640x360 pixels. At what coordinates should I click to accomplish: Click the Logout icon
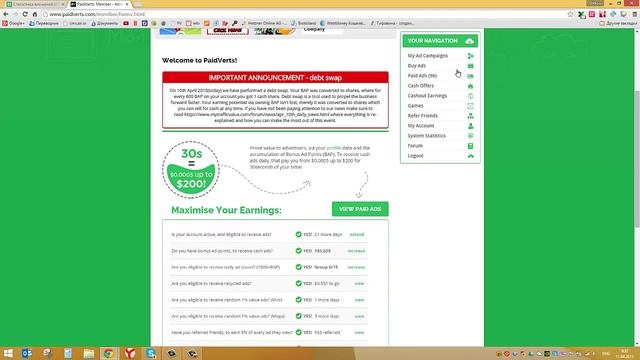(470, 156)
